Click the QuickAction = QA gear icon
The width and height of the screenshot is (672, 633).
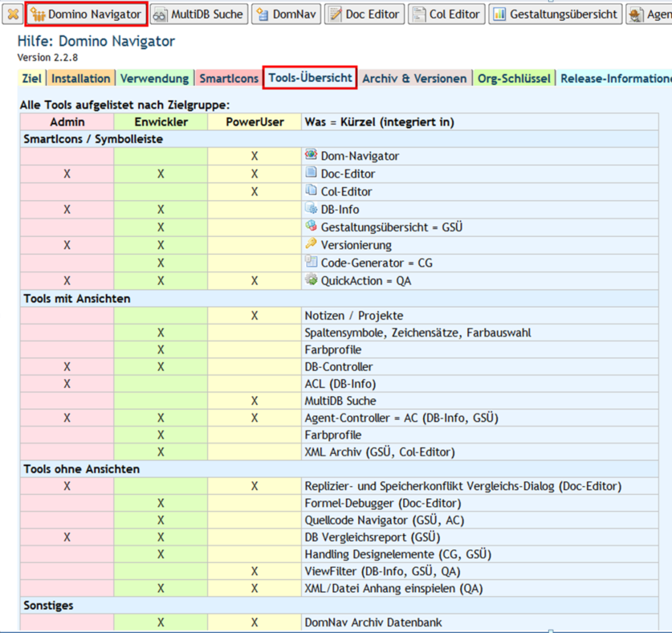coord(312,280)
